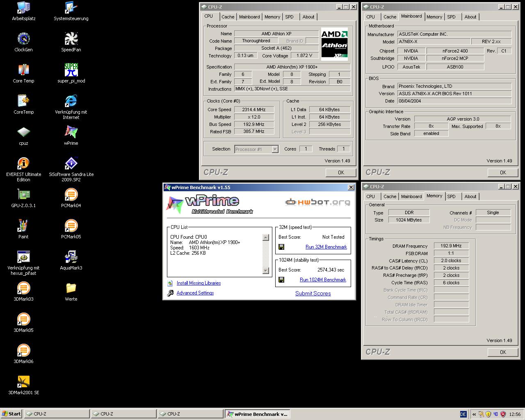This screenshot has width=525, height=420.
Task: Click the Advanced Settings magnifier icon in wPrime
Action: point(170,293)
